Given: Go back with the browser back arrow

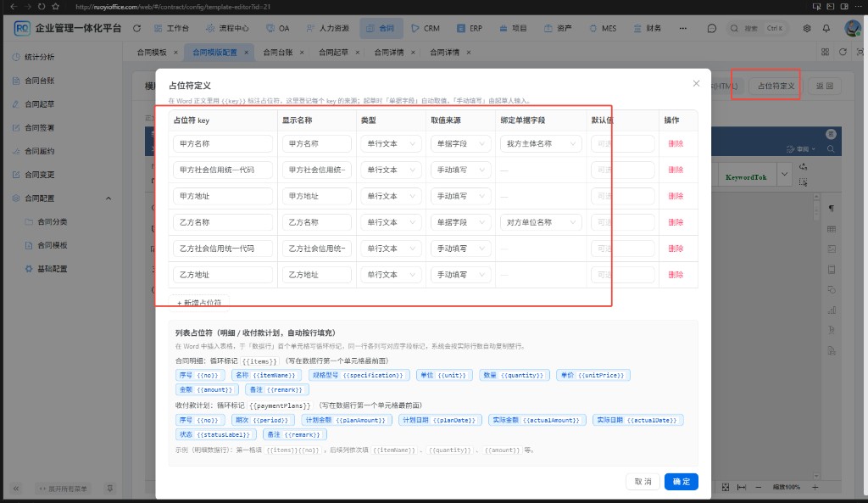Looking at the screenshot, I should [x=14, y=7].
